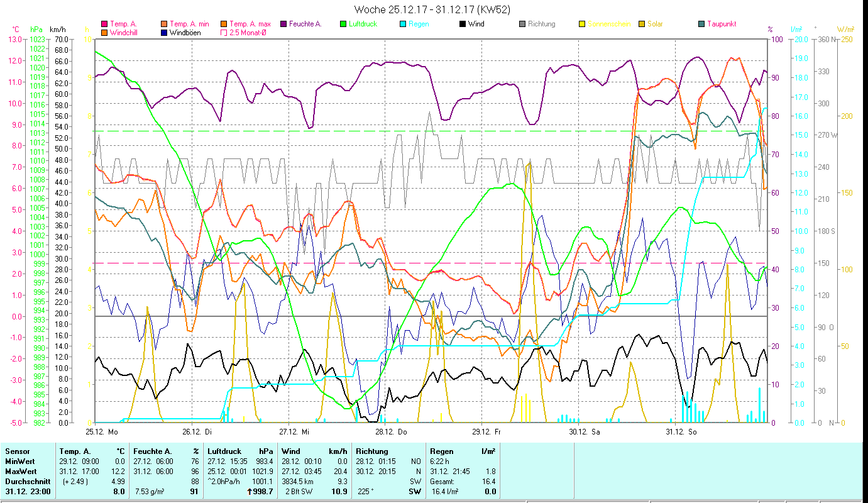Select the gold Solar legend swatch
868x503 pixels.
pyautogui.click(x=642, y=24)
